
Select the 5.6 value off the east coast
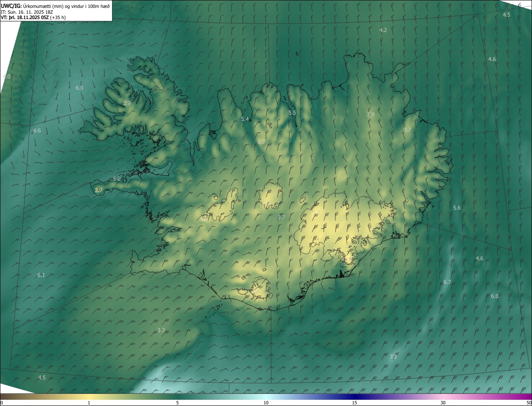457,208
